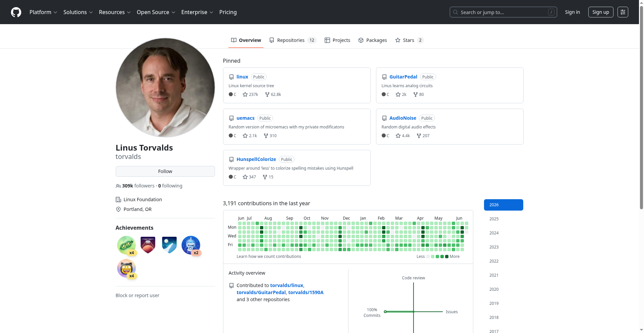Screen dimensions: 644x333
Task: Select the 2026 contribution year
Action: [503, 205]
